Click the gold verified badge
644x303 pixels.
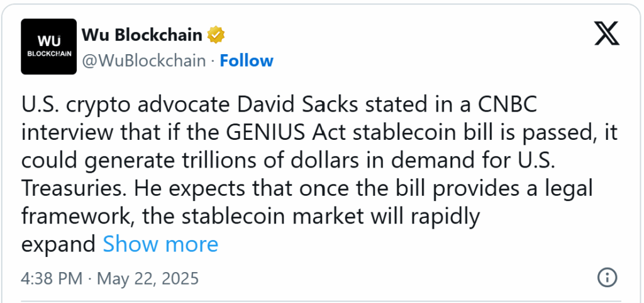click(x=216, y=35)
